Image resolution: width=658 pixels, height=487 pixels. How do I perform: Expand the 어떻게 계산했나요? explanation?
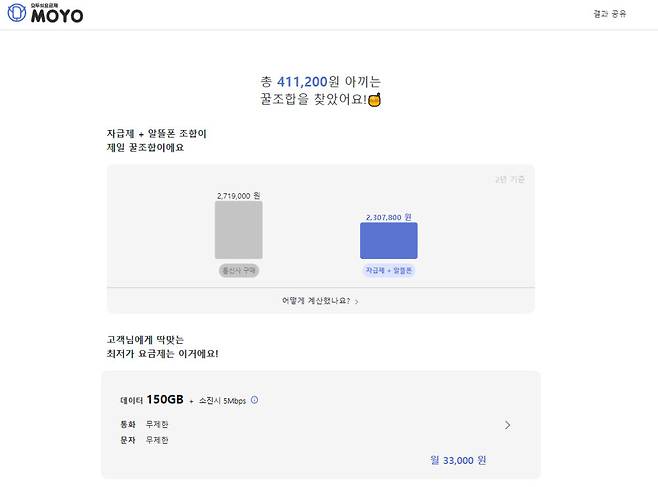(316, 300)
